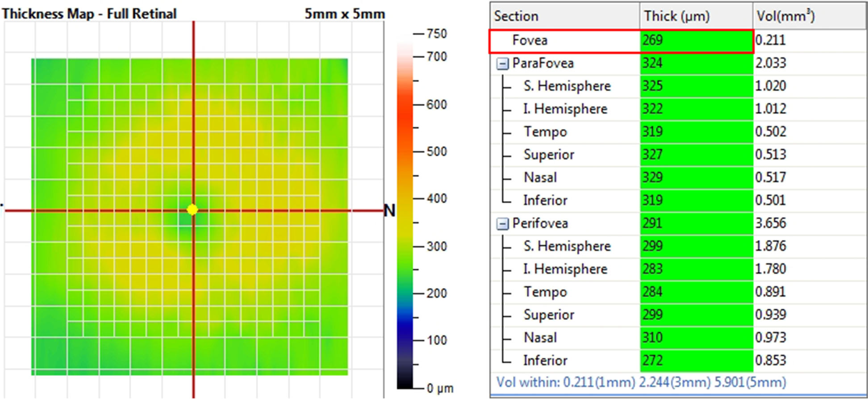Click the Fovea thickness value 269

[652, 40]
